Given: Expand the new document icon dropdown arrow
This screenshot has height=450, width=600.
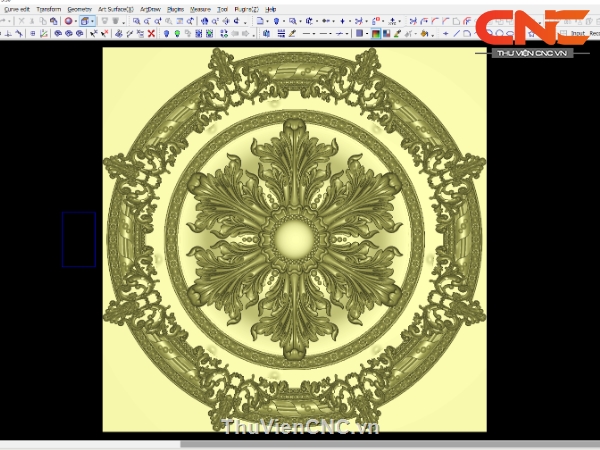Looking at the screenshot, I should pos(268,20).
